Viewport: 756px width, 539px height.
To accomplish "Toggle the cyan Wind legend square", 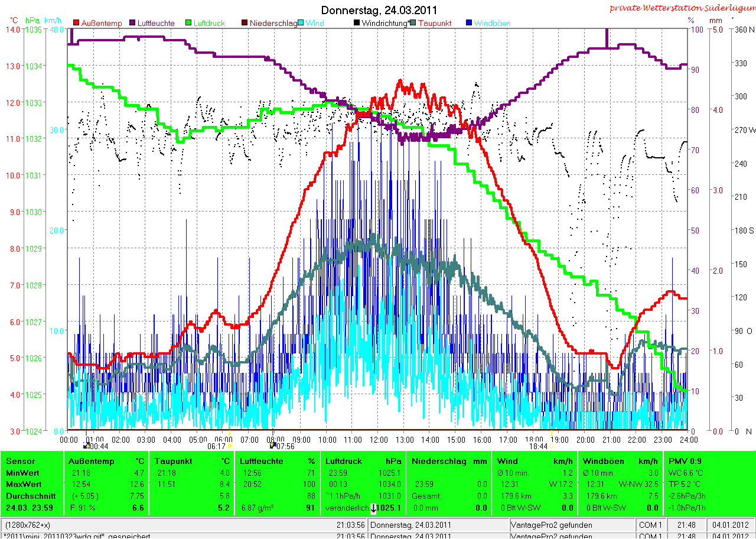I will 301,23.
